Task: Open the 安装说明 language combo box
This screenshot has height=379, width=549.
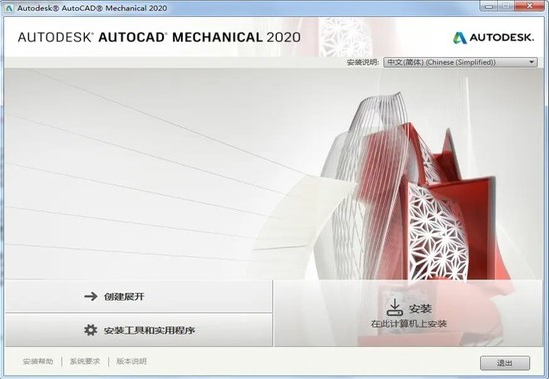Action: point(460,62)
